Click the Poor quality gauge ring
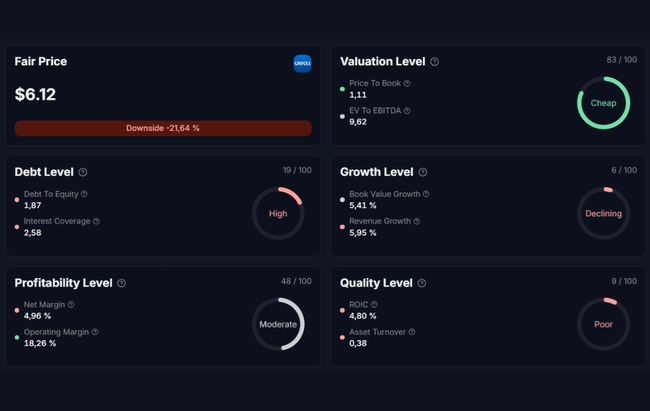The width and height of the screenshot is (650, 411). coord(603,324)
